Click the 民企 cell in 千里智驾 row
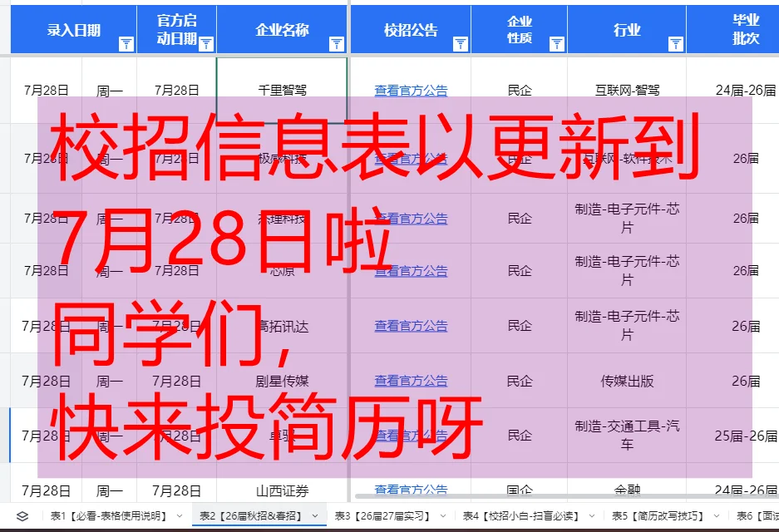The width and height of the screenshot is (779, 532). pyautogui.click(x=520, y=90)
